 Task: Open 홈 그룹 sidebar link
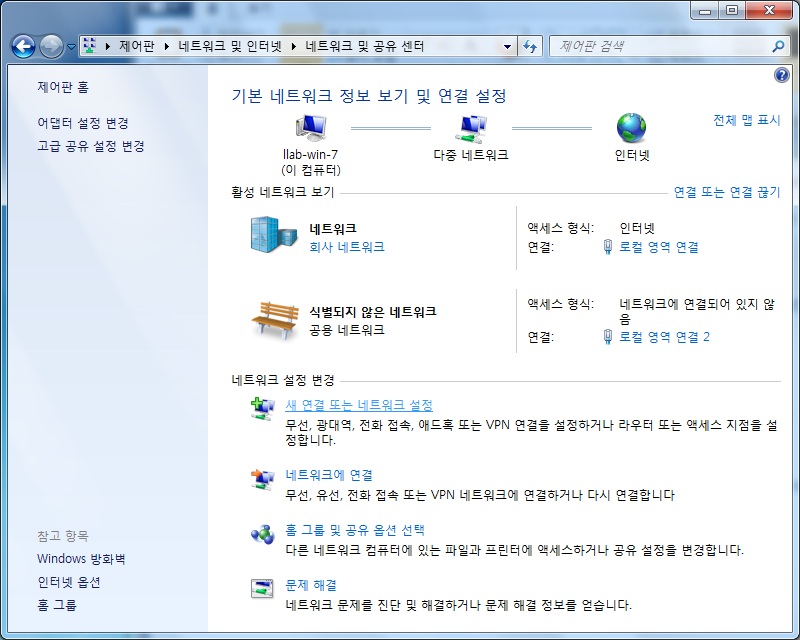[57, 605]
